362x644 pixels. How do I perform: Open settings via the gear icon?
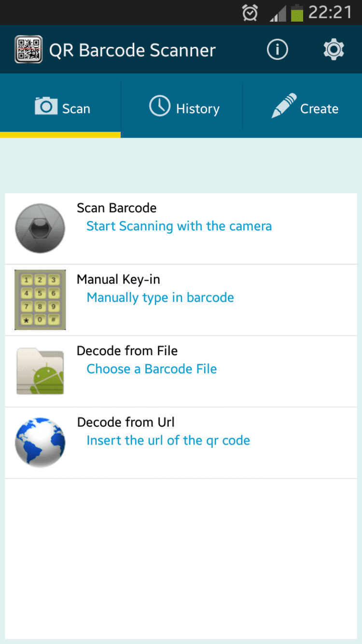coord(334,50)
